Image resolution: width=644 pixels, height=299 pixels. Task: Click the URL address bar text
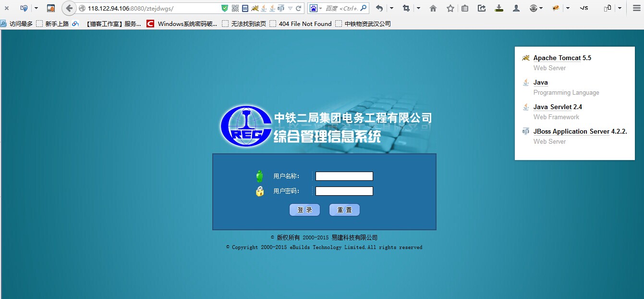130,8
